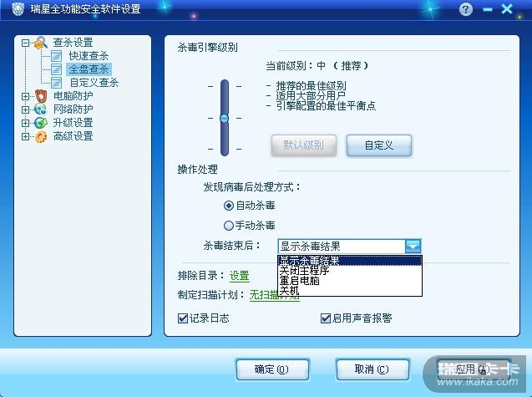The height and width of the screenshot is (397, 532).
Task: Pick 关闭主程序 from the dropdown list
Action: (x=350, y=271)
